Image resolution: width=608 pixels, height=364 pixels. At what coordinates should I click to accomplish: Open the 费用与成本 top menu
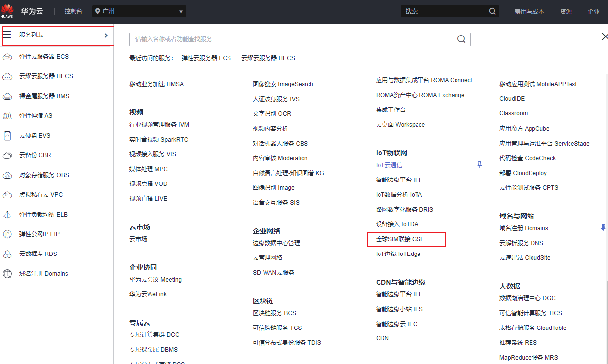pyautogui.click(x=529, y=11)
